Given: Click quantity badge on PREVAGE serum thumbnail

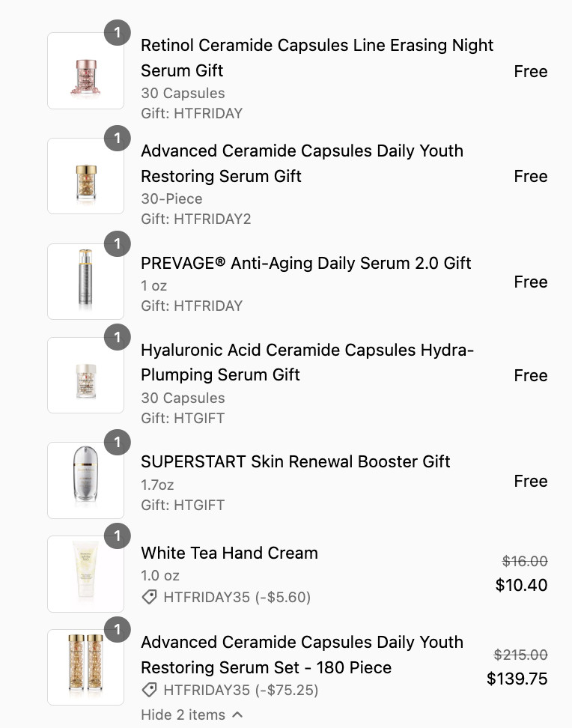Looking at the screenshot, I should click(117, 243).
